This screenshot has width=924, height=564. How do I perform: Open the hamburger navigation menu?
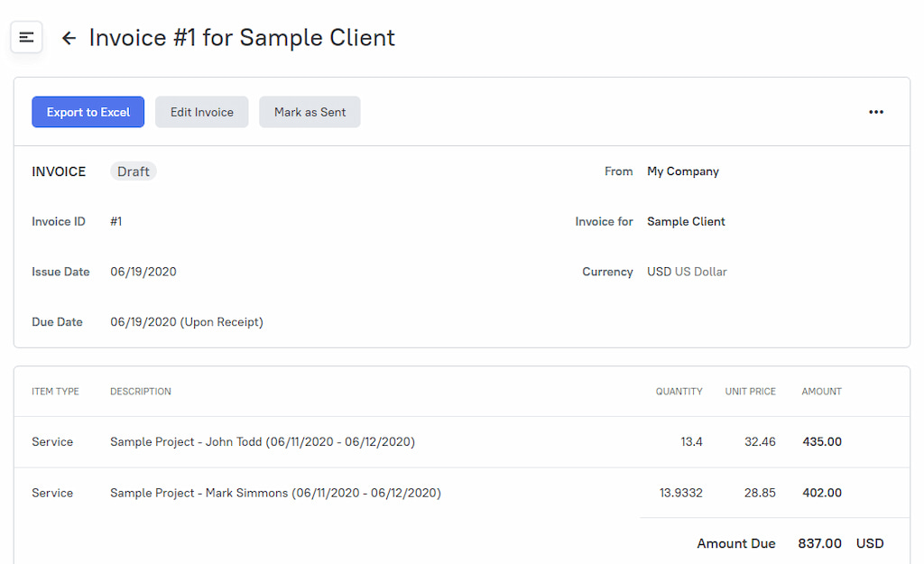[26, 37]
